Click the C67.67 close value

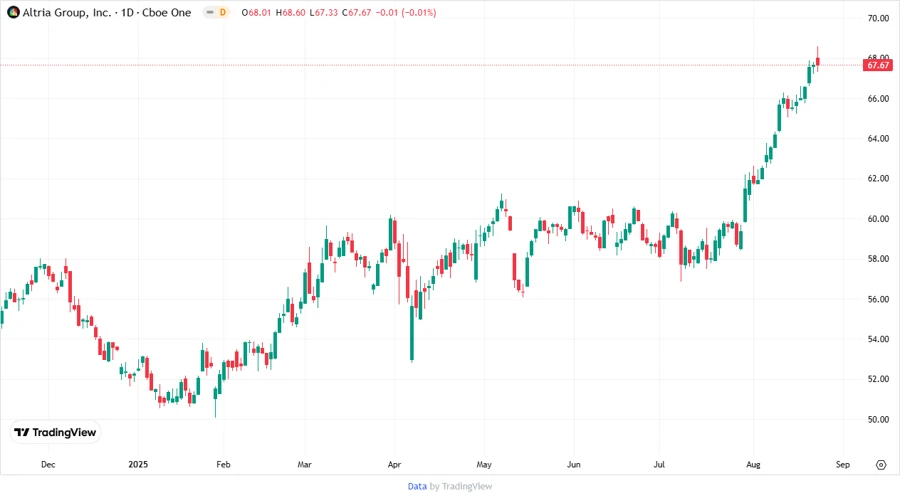356,12
